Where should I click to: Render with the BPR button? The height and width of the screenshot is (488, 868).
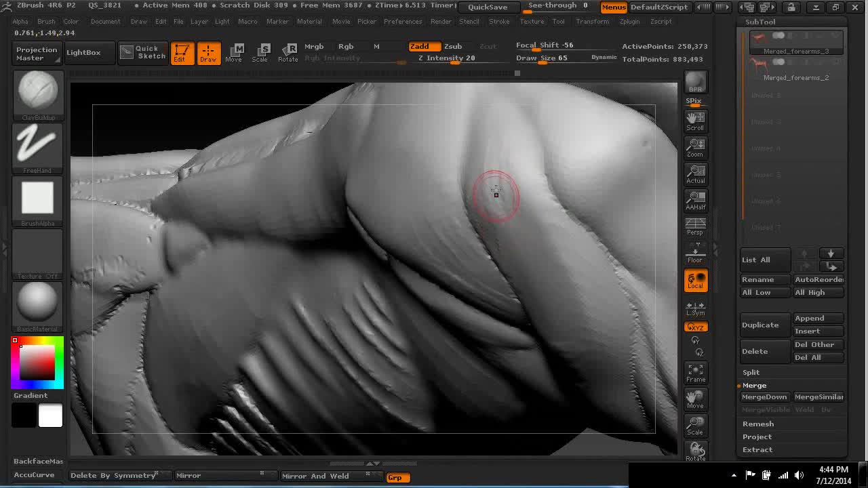click(x=696, y=82)
